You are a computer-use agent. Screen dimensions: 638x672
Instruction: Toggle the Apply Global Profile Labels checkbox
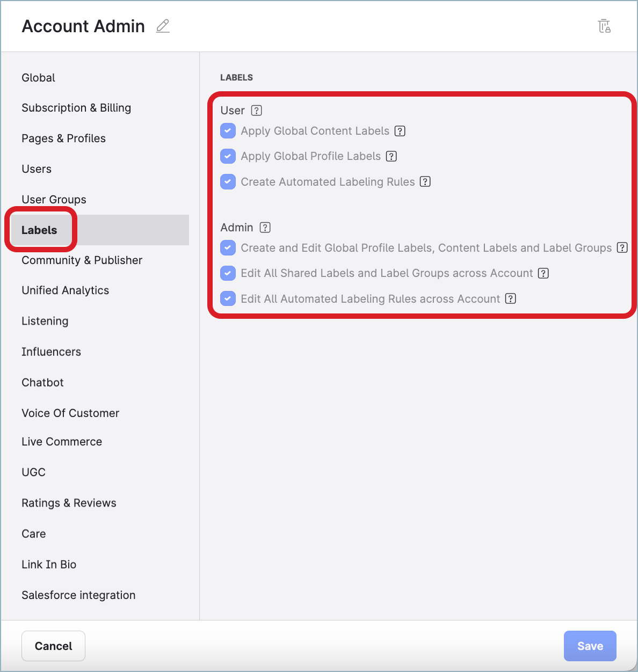coord(228,156)
